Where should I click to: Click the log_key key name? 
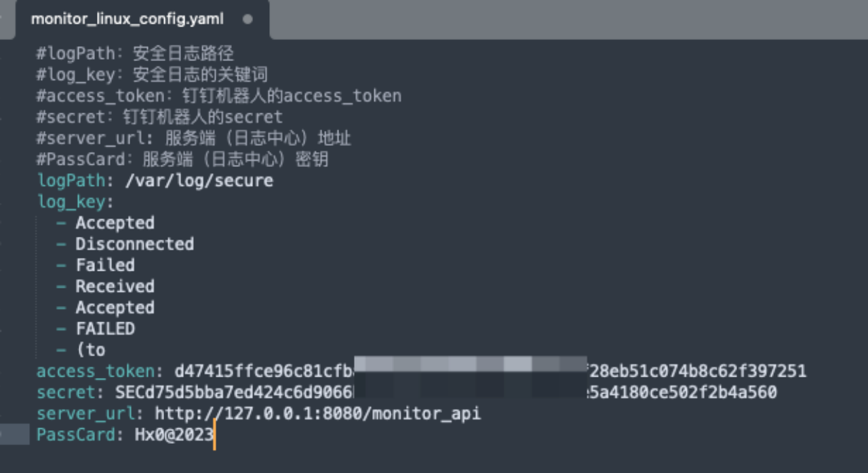(71, 202)
